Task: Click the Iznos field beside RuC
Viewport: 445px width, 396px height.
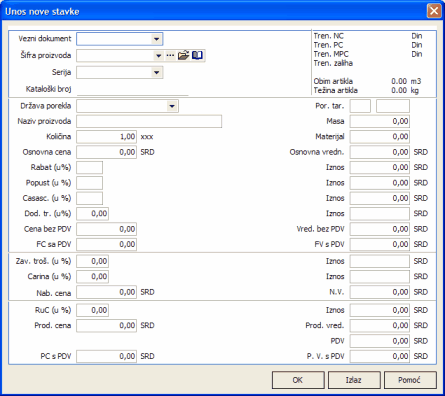Action: pyautogui.click(x=380, y=310)
